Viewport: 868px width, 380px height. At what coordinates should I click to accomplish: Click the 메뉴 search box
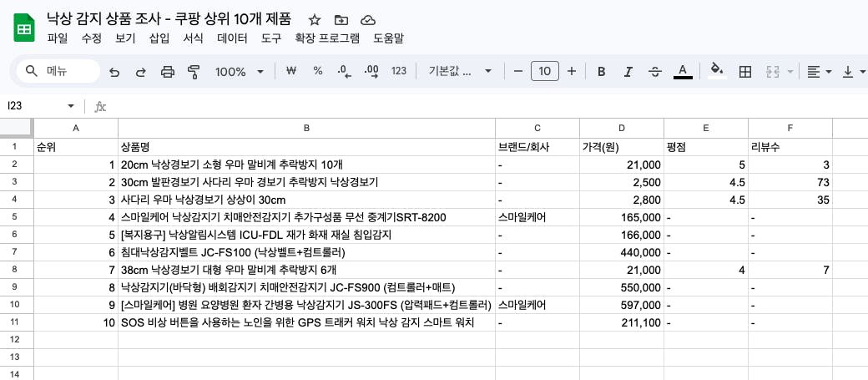58,72
